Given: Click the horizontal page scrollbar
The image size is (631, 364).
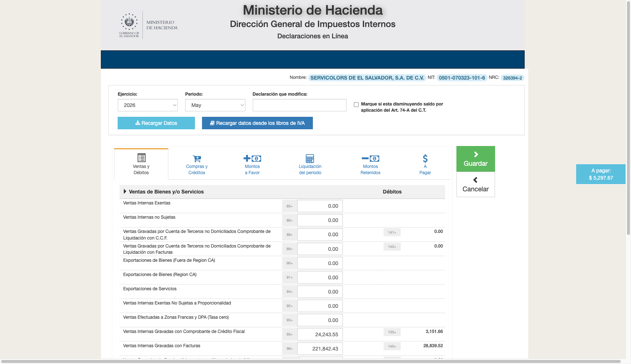Looking at the screenshot, I should pos(310,361).
